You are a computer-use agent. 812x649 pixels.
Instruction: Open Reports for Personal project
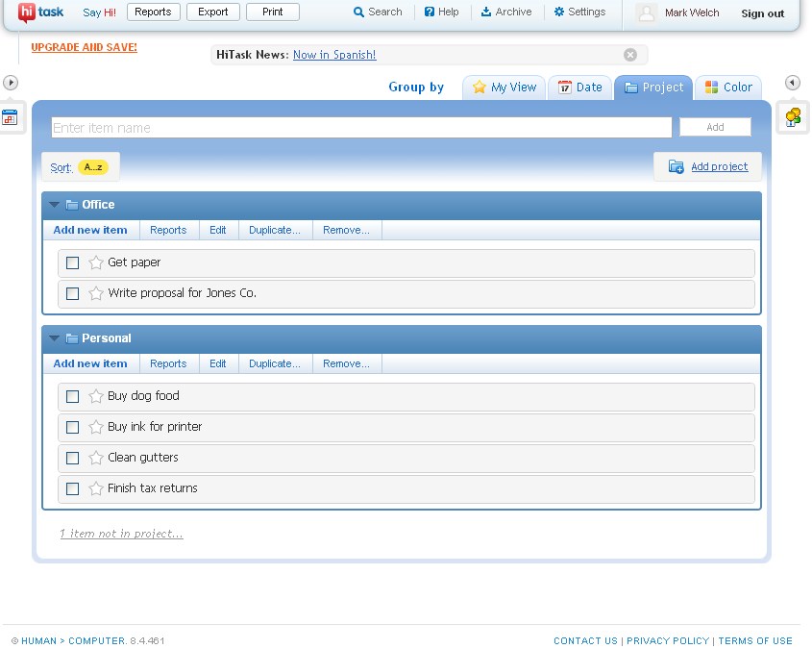[x=168, y=363]
